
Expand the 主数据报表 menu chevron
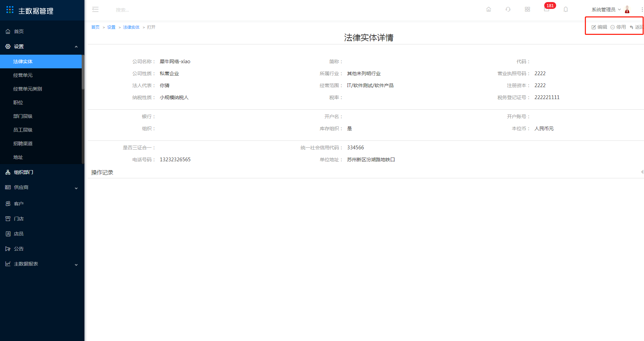click(76, 264)
